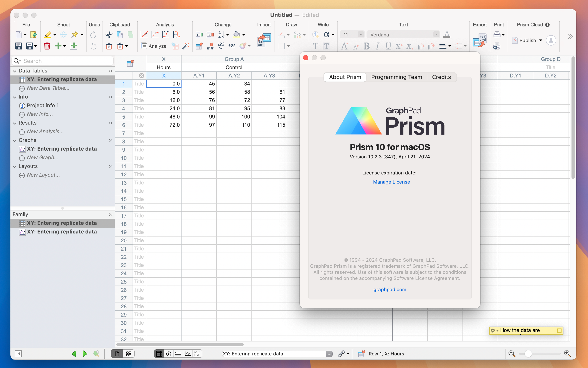Click the magic wand icon in the Analysis group
The height and width of the screenshot is (368, 588).
tap(186, 46)
